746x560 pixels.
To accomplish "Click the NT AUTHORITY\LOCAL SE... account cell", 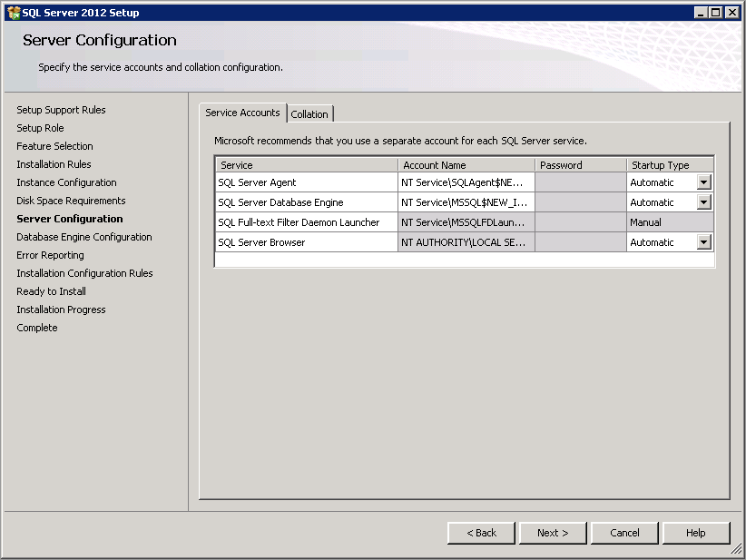I will (466, 242).
